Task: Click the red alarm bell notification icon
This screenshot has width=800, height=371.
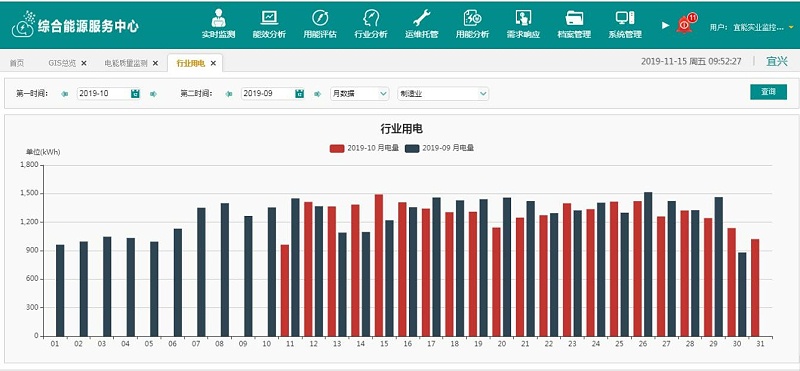Action: [685, 24]
